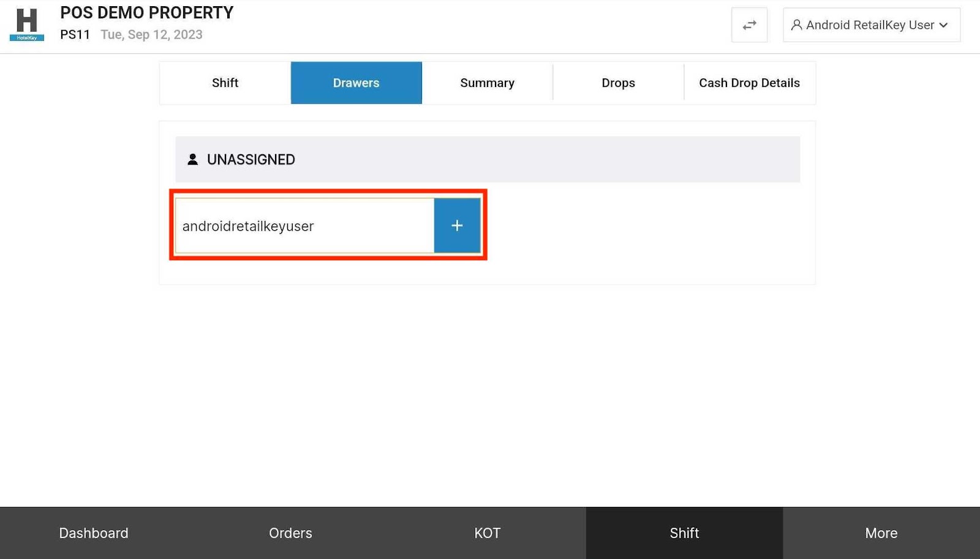980x559 pixels.
Task: Expand the Android RetailKey User chevron
Action: click(944, 25)
